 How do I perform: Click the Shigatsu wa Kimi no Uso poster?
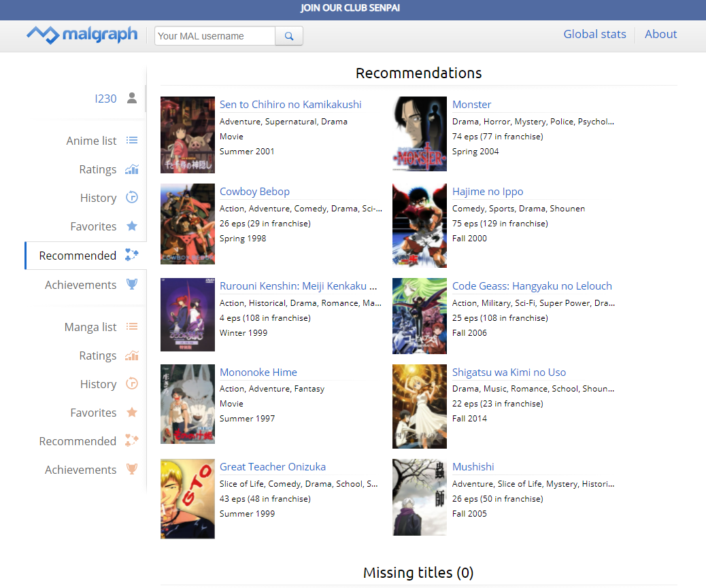pyautogui.click(x=420, y=407)
